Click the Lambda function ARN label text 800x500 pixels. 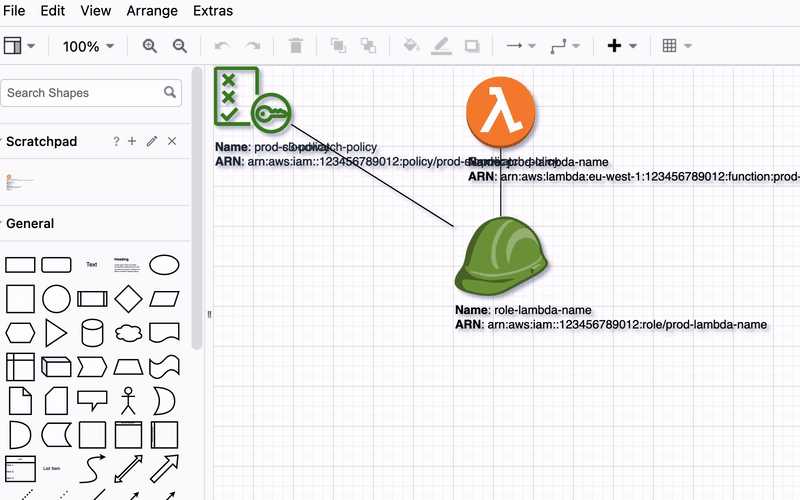pos(634,177)
